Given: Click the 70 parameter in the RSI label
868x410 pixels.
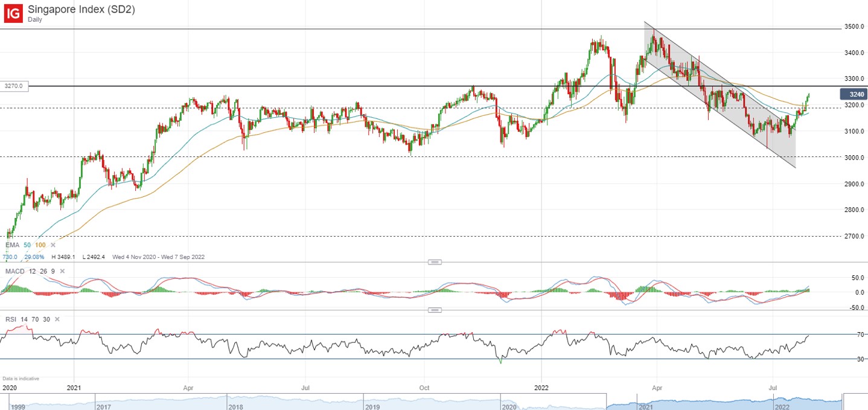Looking at the screenshot, I should [34, 319].
